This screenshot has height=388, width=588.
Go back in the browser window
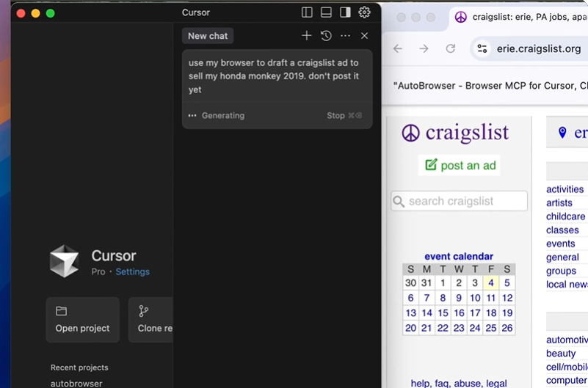coord(398,48)
